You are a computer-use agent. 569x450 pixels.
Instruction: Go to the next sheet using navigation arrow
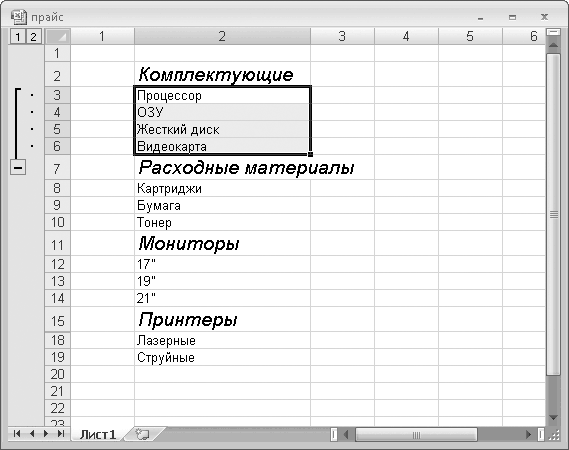[46, 434]
